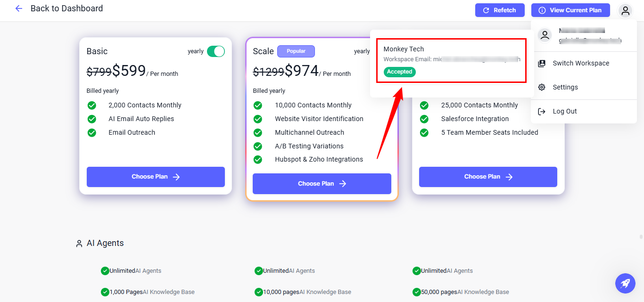The image size is (644, 302).
Task: Select Switch Workspace menu item
Action: (581, 63)
